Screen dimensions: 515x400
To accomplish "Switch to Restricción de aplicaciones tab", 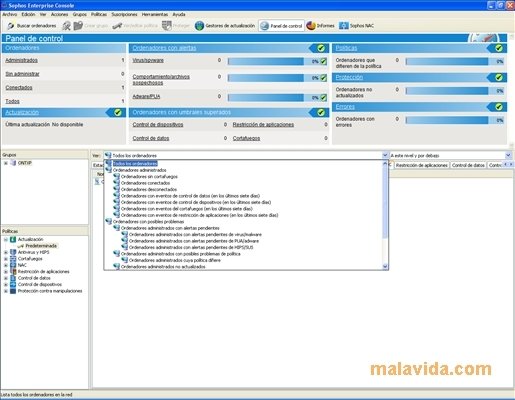I will 422,165.
